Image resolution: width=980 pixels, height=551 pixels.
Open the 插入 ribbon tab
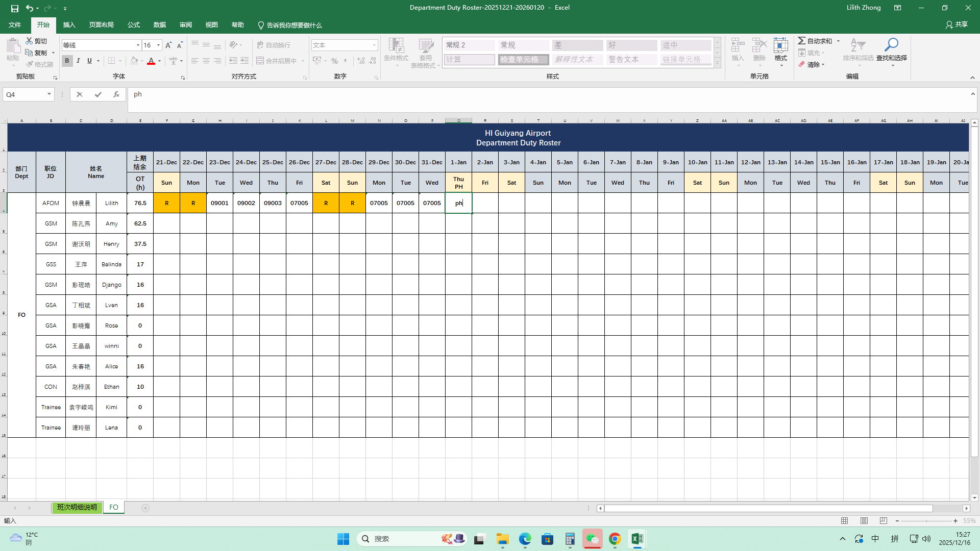(69, 25)
